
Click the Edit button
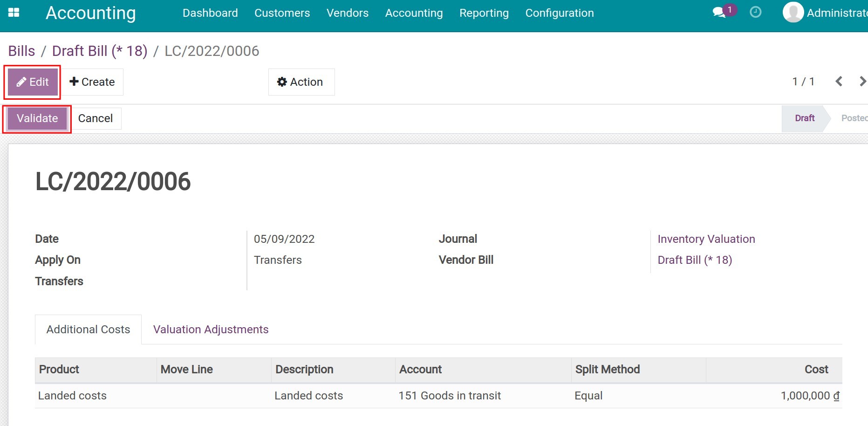(33, 82)
